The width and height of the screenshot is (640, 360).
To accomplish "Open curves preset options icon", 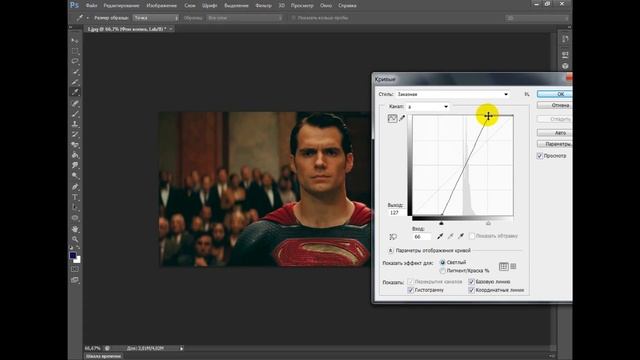I will coord(527,94).
